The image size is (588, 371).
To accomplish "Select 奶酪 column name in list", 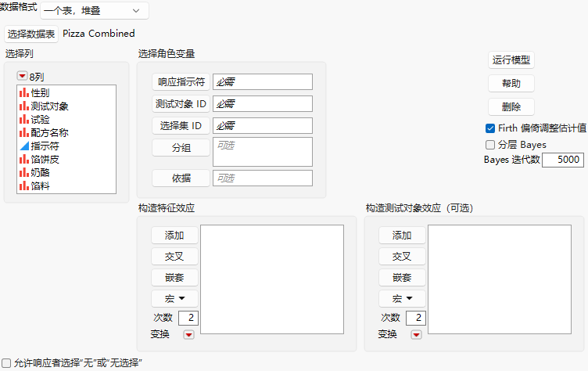I will [40, 172].
